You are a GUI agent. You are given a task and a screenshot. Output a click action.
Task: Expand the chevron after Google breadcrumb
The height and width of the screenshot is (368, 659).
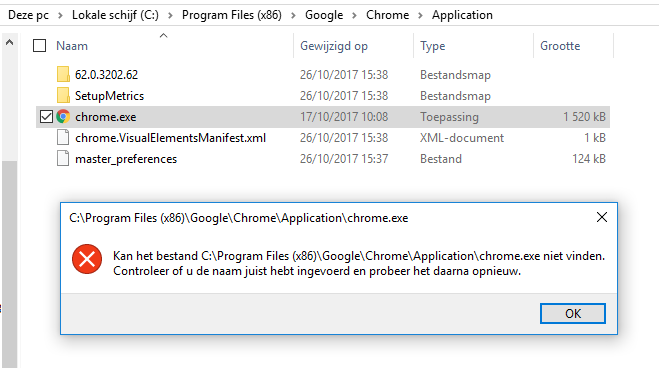pyautogui.click(x=354, y=16)
